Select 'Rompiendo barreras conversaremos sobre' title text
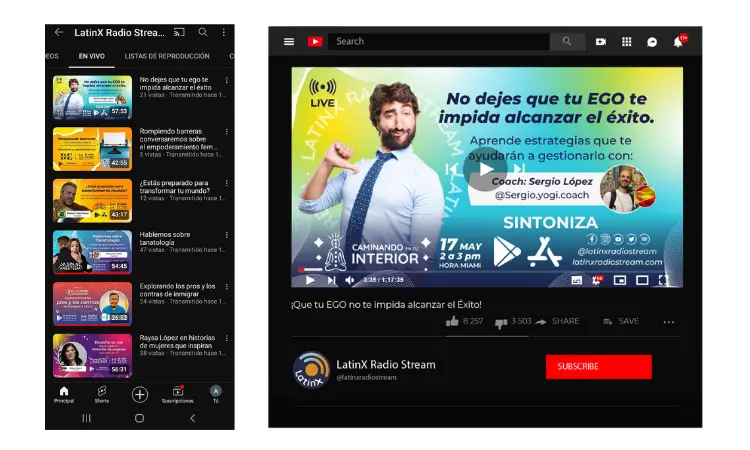Viewport: 750px width, 450px height. click(178, 139)
